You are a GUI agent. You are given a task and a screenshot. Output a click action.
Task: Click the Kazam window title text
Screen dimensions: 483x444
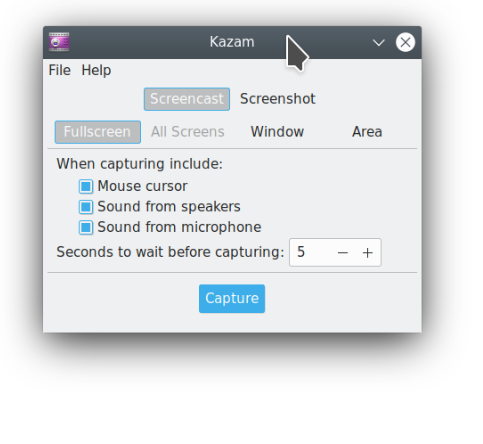[232, 42]
